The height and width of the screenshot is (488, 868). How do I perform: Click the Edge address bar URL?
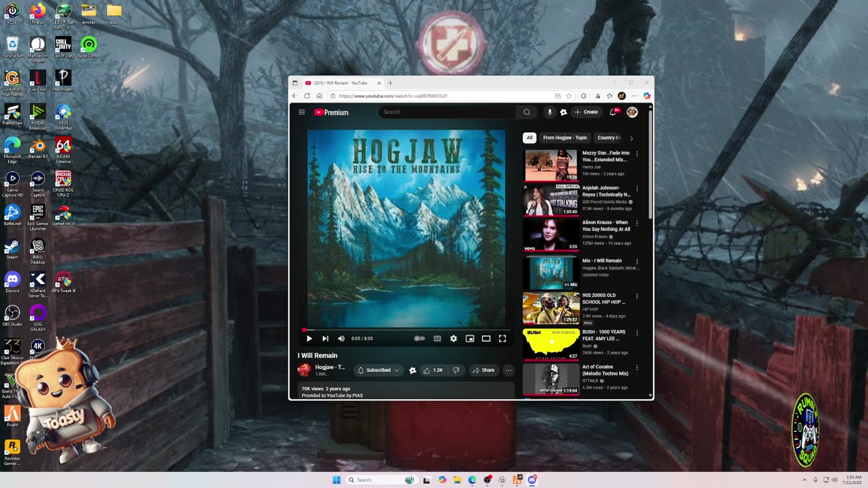click(393, 96)
